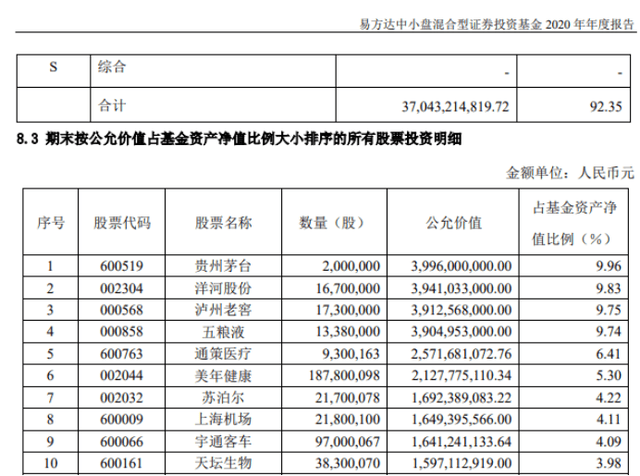Select fair value 2,571,681,072.76

pos(461,354)
